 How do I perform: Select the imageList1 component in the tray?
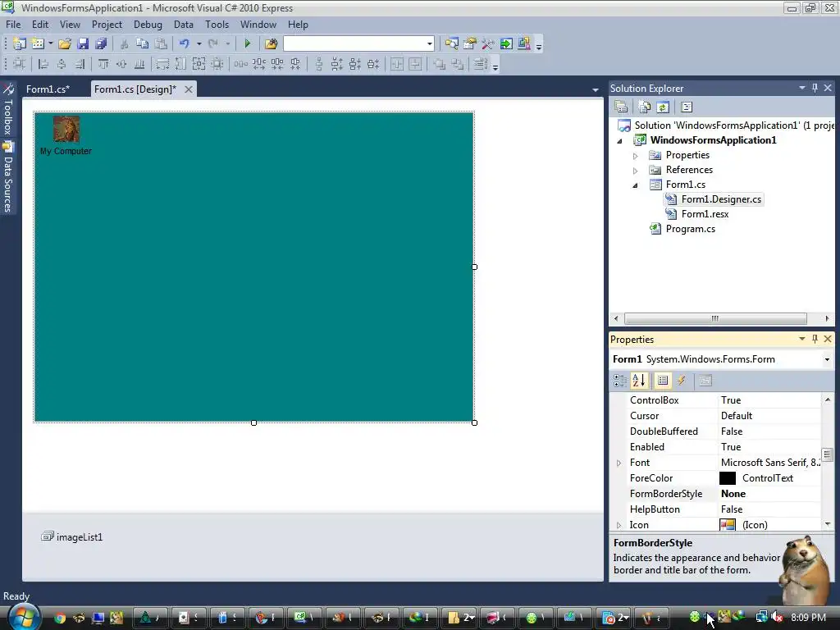[72, 536]
